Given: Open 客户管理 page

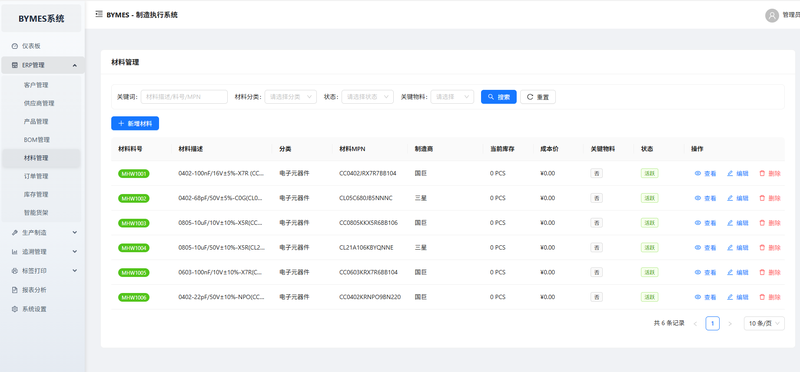Looking at the screenshot, I should pos(36,85).
